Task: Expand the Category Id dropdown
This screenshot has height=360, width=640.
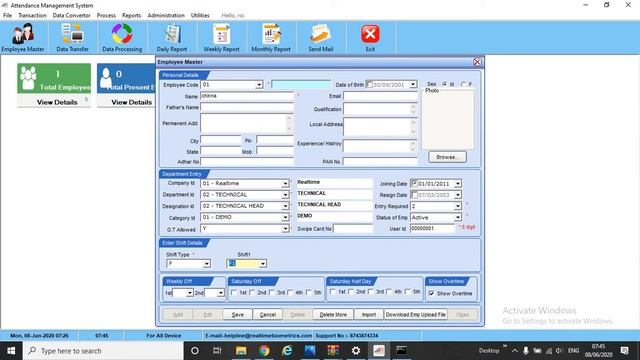Action: (285, 218)
